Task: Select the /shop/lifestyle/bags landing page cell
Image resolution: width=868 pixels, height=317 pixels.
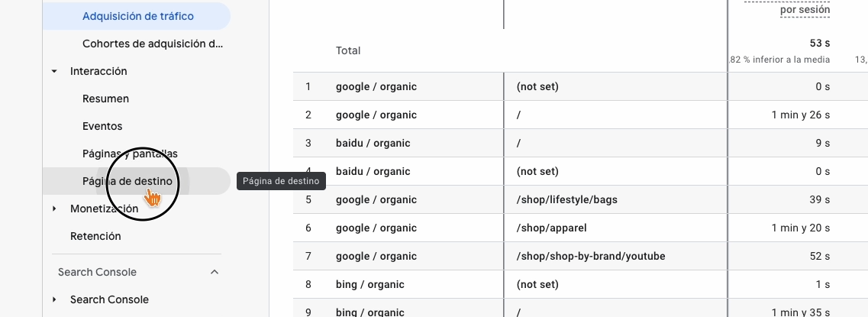Action: pos(566,199)
